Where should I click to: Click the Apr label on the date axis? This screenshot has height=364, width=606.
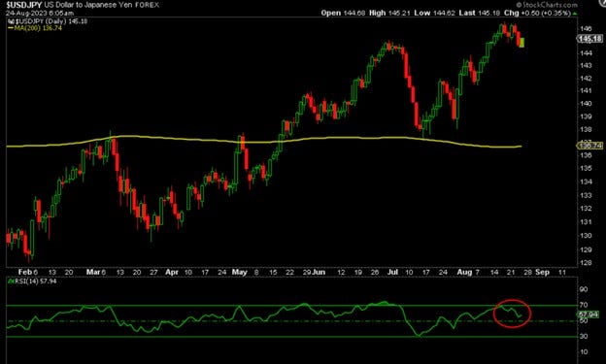172,272
